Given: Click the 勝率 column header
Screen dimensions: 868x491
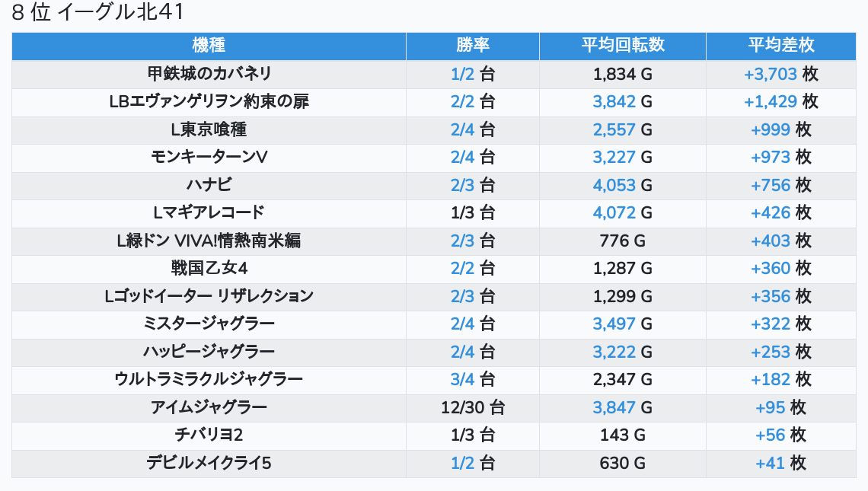Looking at the screenshot, I should pyautogui.click(x=472, y=46).
